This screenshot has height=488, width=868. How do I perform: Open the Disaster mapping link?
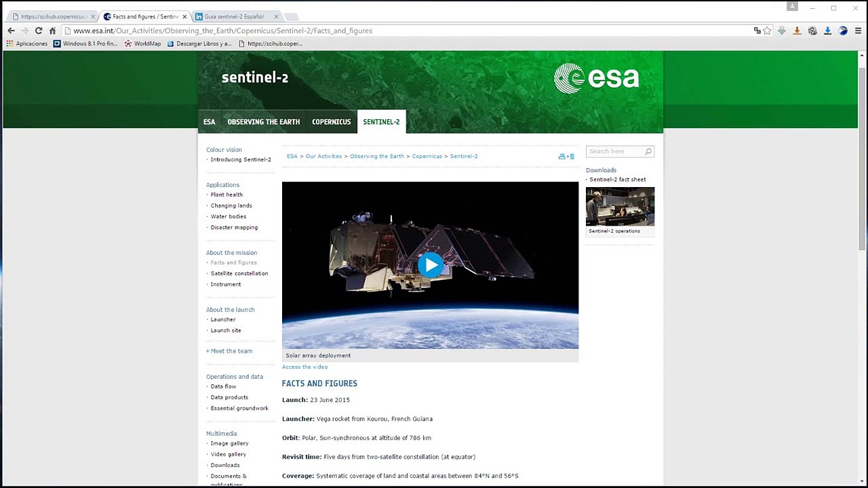point(234,228)
